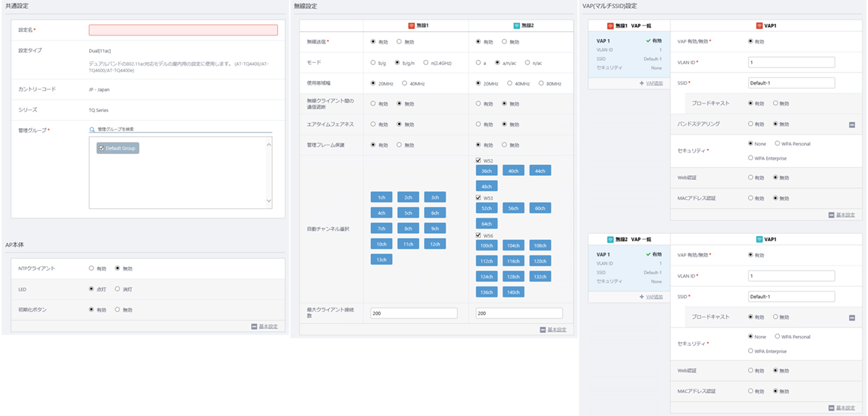The width and height of the screenshot is (868, 416).
Task: Click the 無線2 VAP 一覧 header icon
Action: click(x=610, y=239)
